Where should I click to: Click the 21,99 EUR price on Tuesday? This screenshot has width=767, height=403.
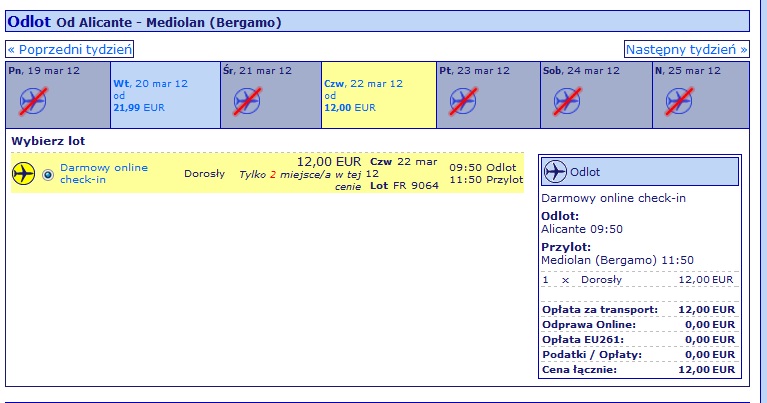[139, 108]
